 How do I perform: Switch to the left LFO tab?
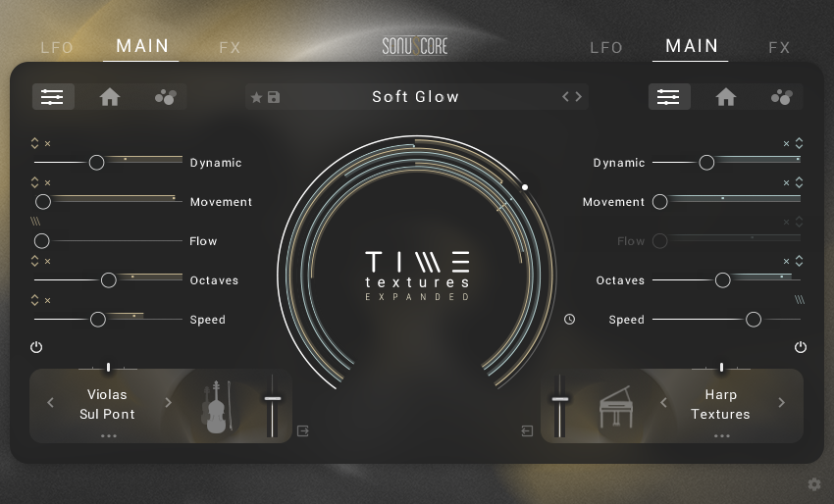57,47
